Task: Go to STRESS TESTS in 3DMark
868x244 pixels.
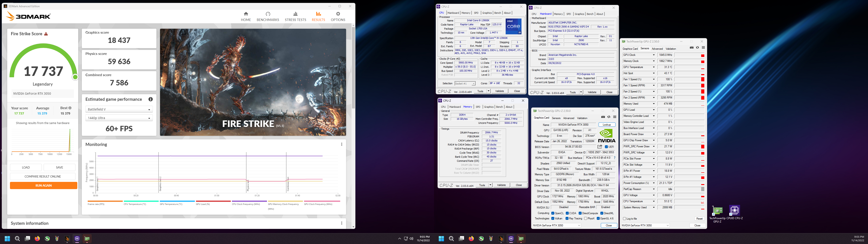Action: pyautogui.click(x=295, y=16)
